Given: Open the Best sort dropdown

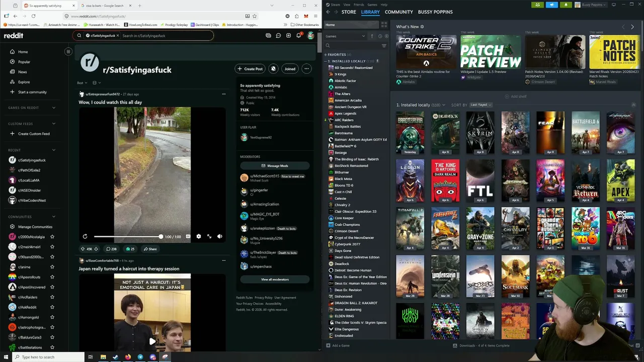Looking at the screenshot, I should click(x=82, y=83).
